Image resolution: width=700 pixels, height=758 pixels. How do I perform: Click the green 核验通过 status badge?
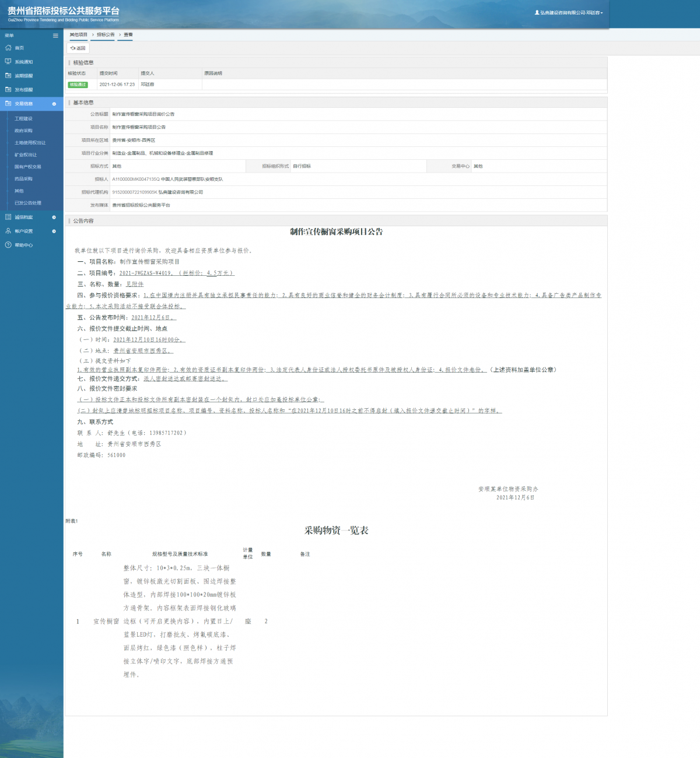[x=78, y=85]
